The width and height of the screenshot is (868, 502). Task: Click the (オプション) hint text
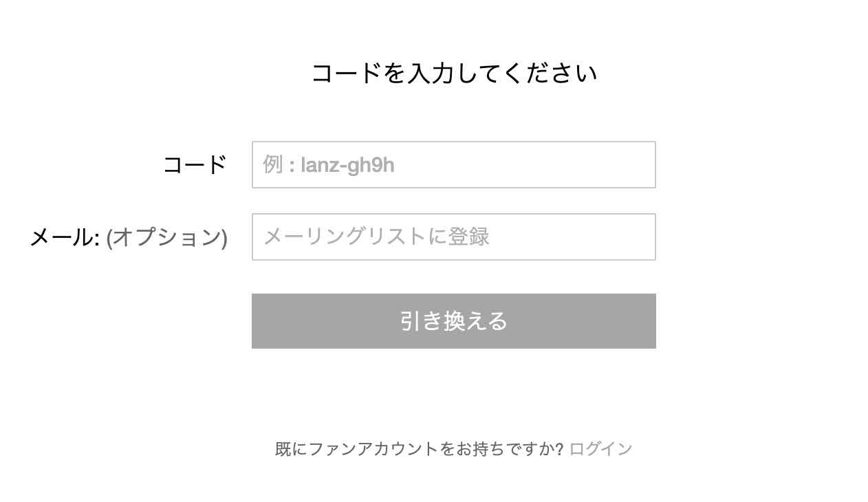tap(166, 237)
